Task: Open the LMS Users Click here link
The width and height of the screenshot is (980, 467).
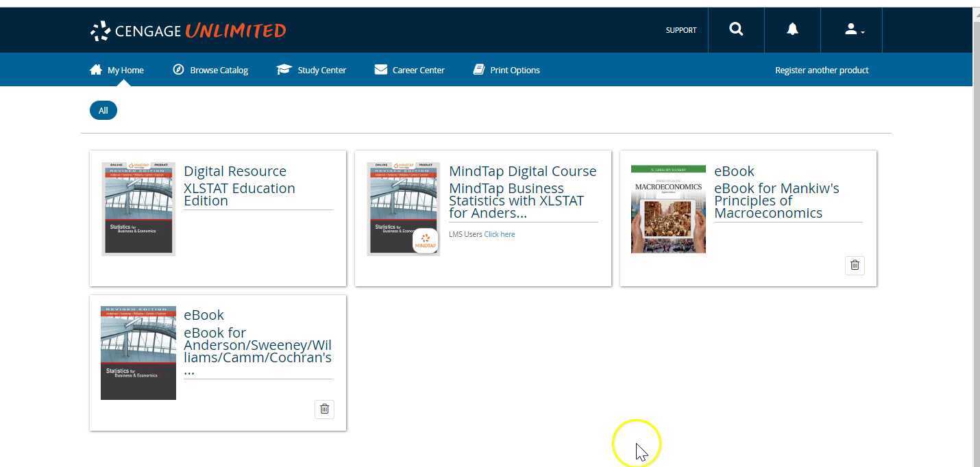Action: tap(499, 234)
